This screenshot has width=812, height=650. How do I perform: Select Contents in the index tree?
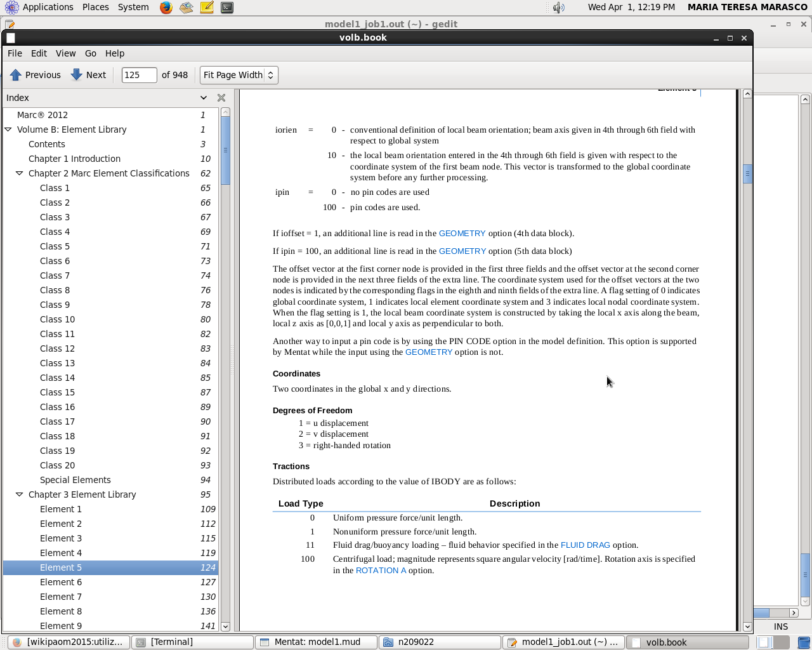click(111, 144)
